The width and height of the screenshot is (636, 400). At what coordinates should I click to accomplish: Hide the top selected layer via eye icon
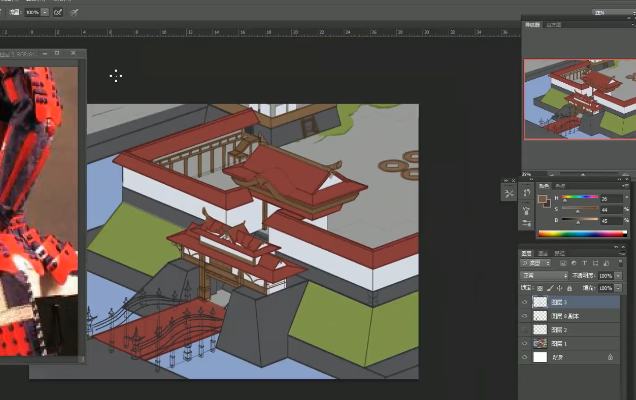526,301
